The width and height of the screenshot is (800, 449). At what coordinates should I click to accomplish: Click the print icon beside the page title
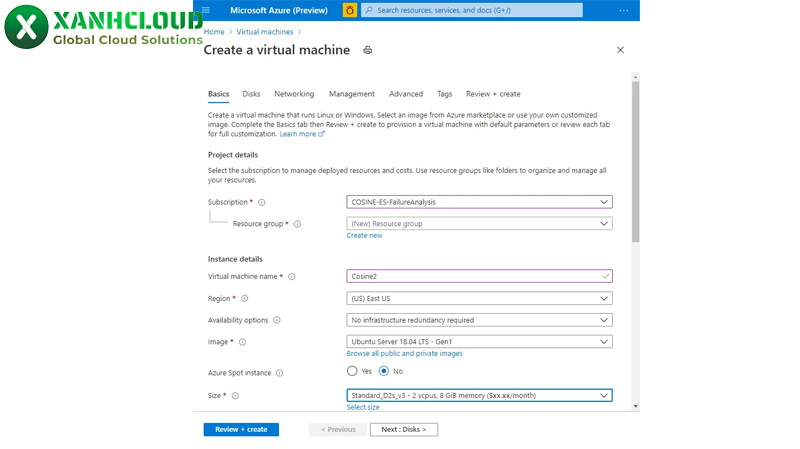367,50
